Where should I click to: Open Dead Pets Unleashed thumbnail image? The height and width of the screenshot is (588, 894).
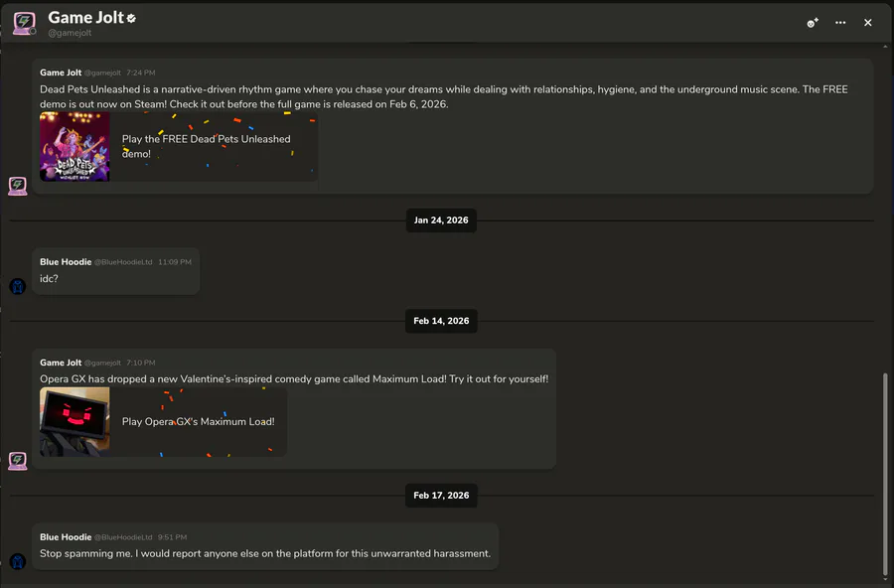(74, 147)
